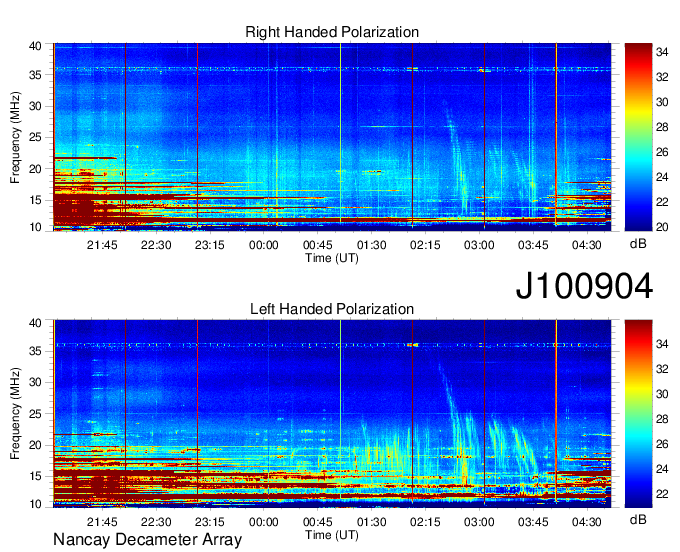Click 00:00 tick under Left Handed plot
This screenshot has height=552, width=680.
[264, 521]
